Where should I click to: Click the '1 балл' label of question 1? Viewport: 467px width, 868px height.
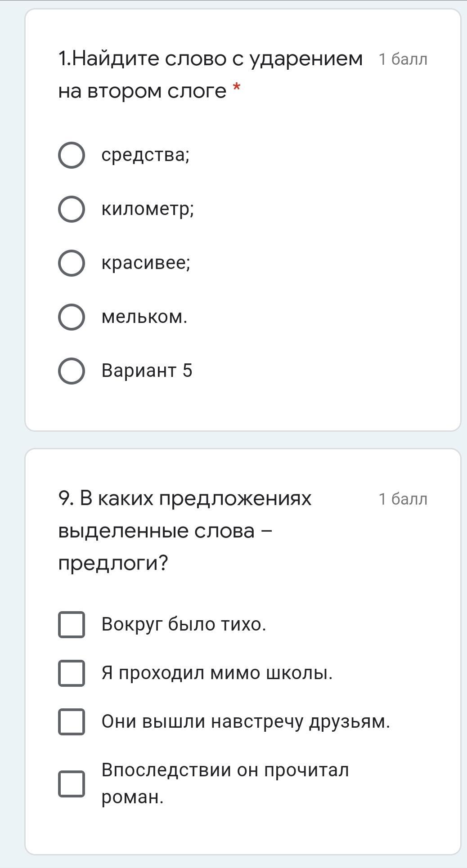coord(403,59)
